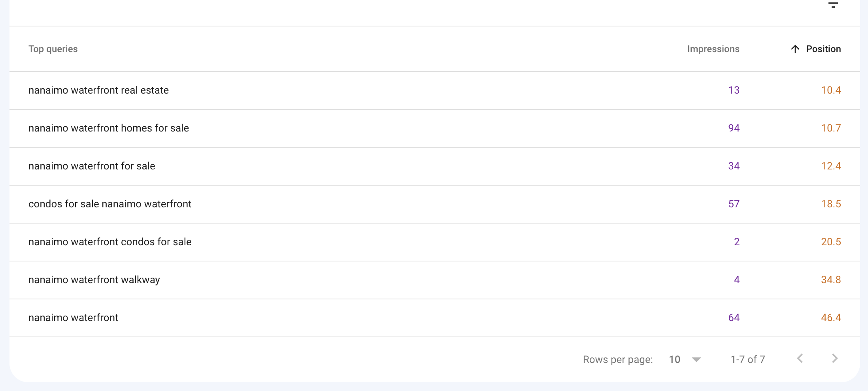Select query nanaimo waterfront real estate
The height and width of the screenshot is (391, 868).
pyautogui.click(x=98, y=90)
